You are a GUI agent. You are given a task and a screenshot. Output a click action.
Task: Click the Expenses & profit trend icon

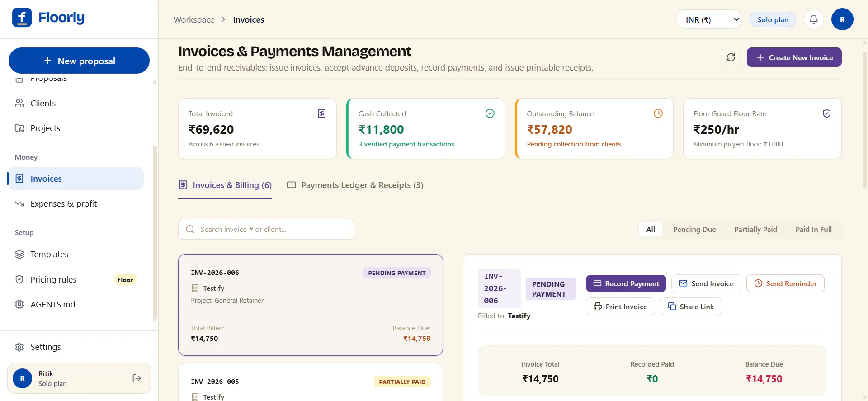19,203
